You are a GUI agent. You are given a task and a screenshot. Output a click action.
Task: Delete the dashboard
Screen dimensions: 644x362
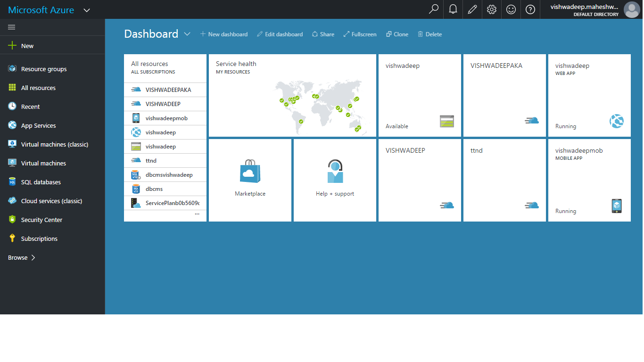429,34
